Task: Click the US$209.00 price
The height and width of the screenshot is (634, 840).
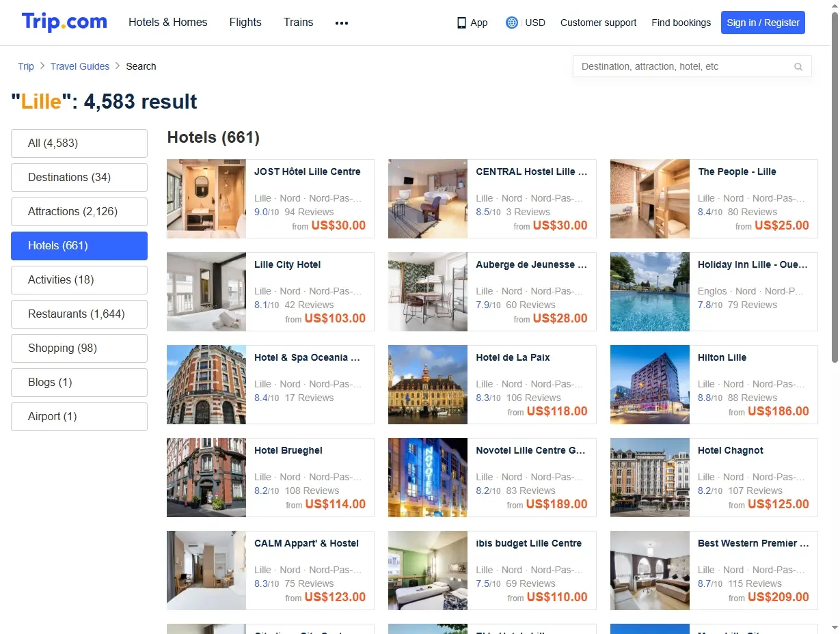Action: 778,597
